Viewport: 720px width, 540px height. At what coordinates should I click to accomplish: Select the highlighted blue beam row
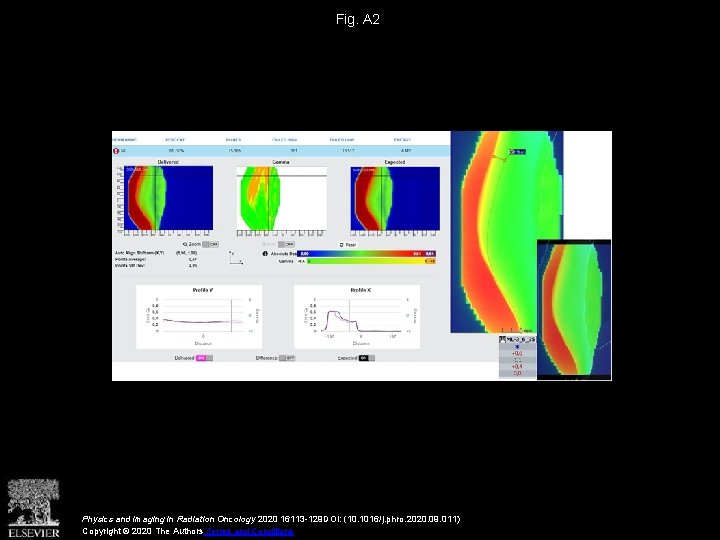[281, 151]
